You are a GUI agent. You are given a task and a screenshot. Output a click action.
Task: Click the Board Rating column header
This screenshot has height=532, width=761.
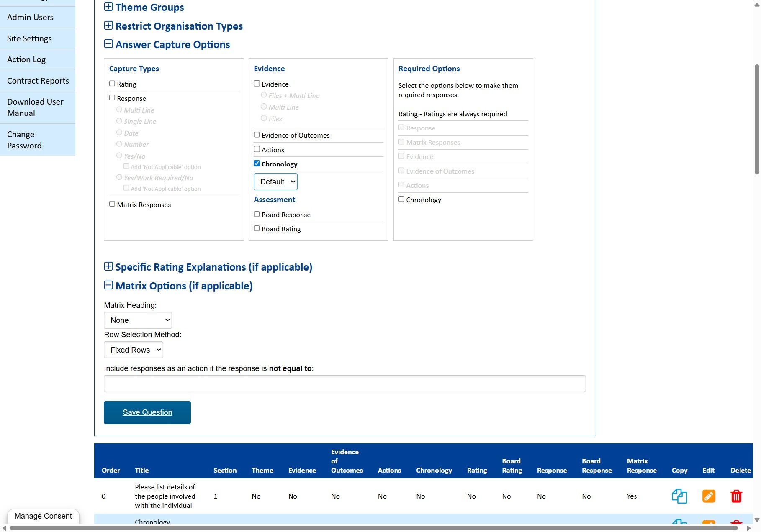512,466
